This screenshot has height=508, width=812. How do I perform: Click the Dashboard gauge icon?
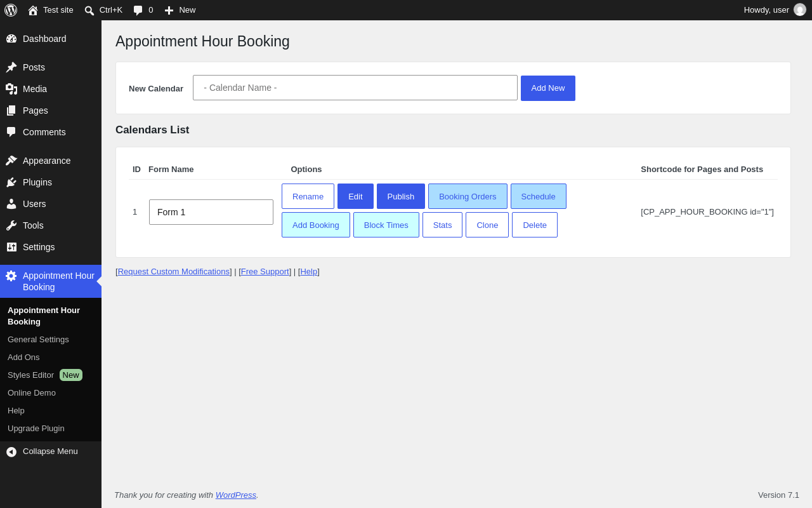[x=11, y=39]
